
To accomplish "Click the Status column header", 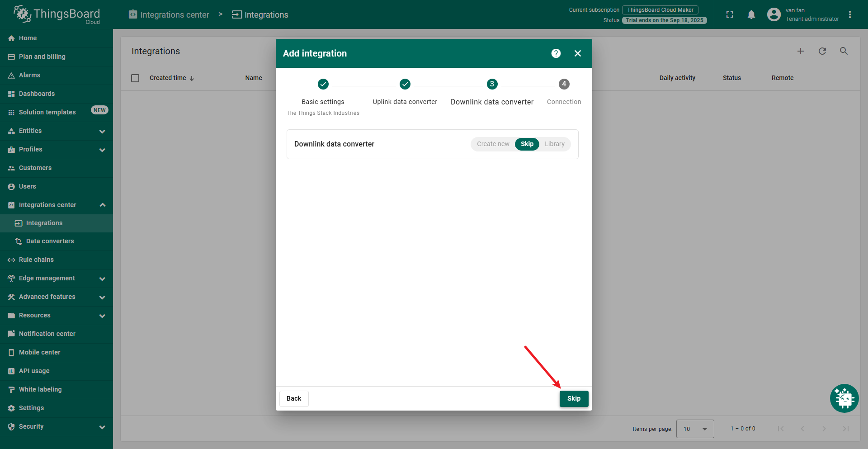I will point(732,78).
